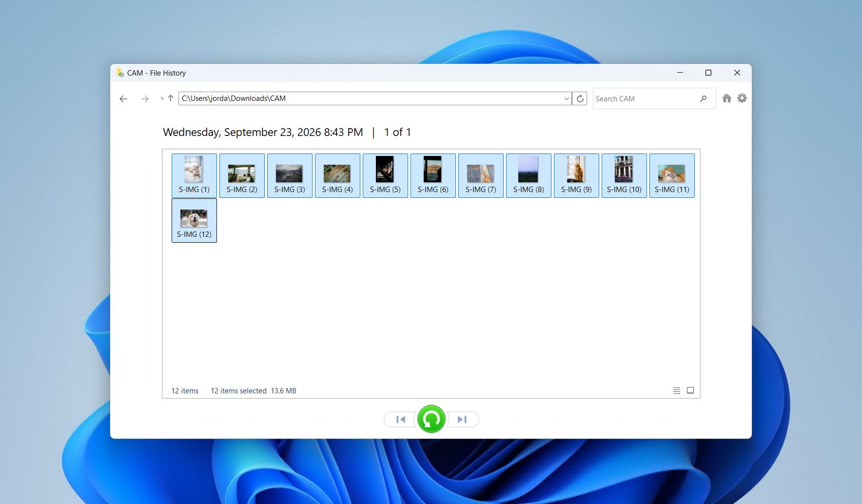Screen dimensions: 862x504
Task: Go to next backup version
Action: (x=462, y=419)
